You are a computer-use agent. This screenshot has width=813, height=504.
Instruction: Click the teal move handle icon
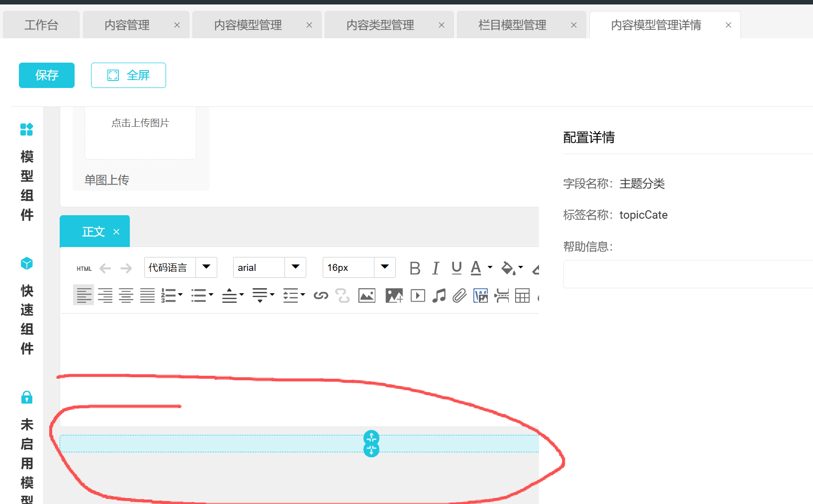point(371,443)
